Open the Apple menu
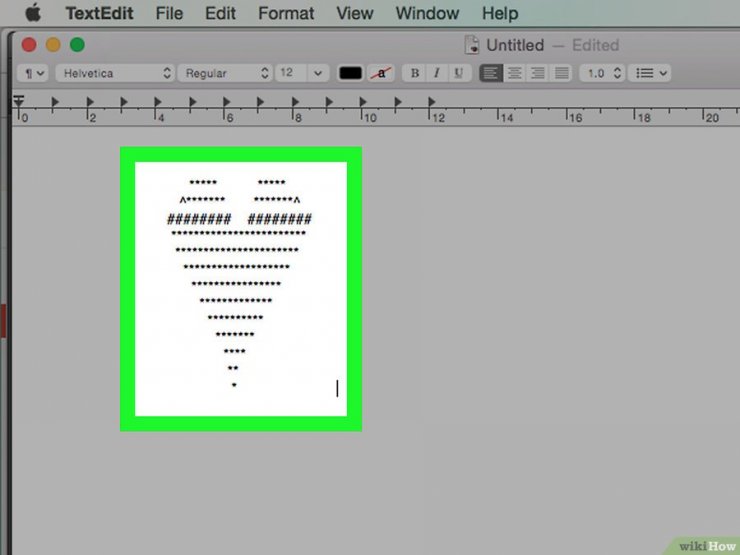The image size is (740, 555). (x=33, y=13)
